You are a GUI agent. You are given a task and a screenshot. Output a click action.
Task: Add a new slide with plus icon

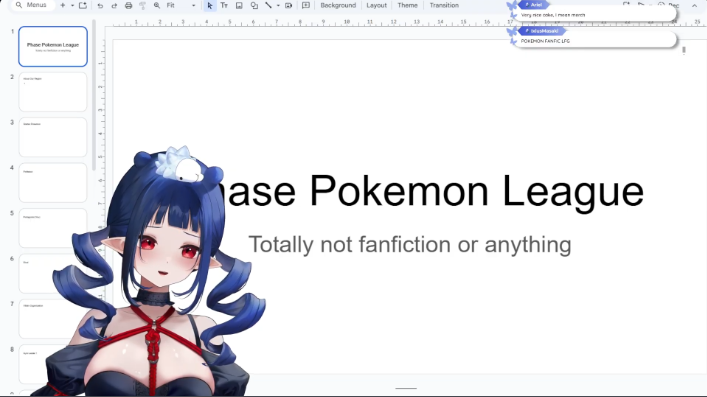tap(63, 5)
